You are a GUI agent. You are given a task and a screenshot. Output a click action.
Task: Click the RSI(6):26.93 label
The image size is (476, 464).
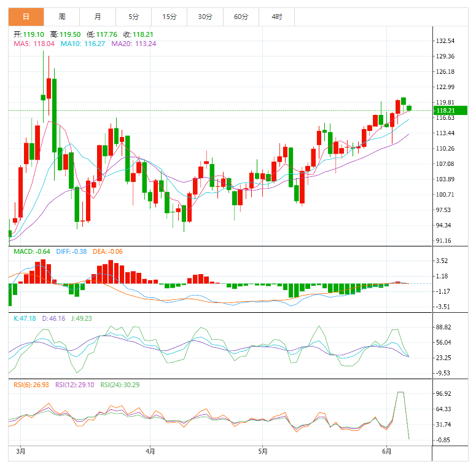click(31, 385)
